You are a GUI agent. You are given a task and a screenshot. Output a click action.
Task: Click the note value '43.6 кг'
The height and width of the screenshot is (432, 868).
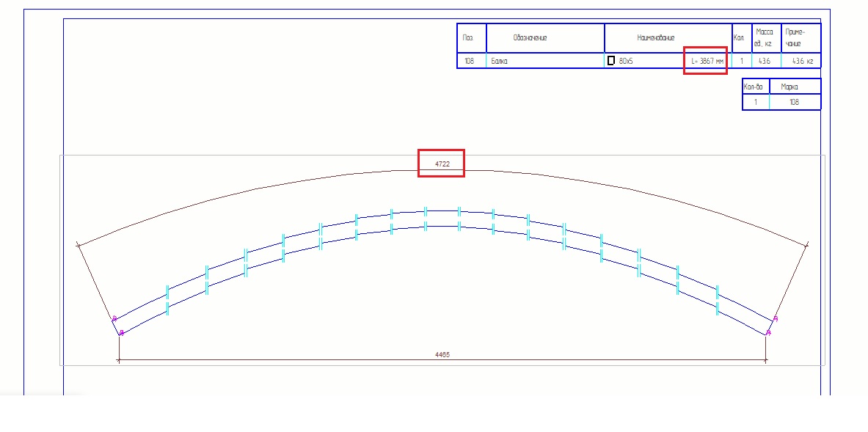(802, 62)
